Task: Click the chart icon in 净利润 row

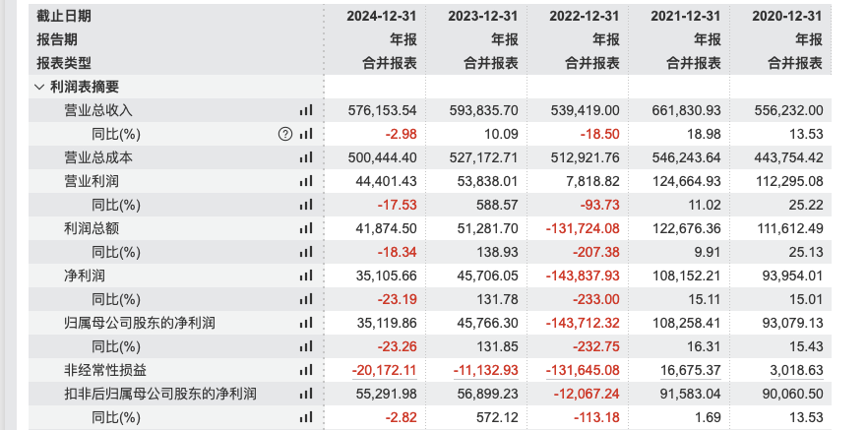Action: point(306,276)
